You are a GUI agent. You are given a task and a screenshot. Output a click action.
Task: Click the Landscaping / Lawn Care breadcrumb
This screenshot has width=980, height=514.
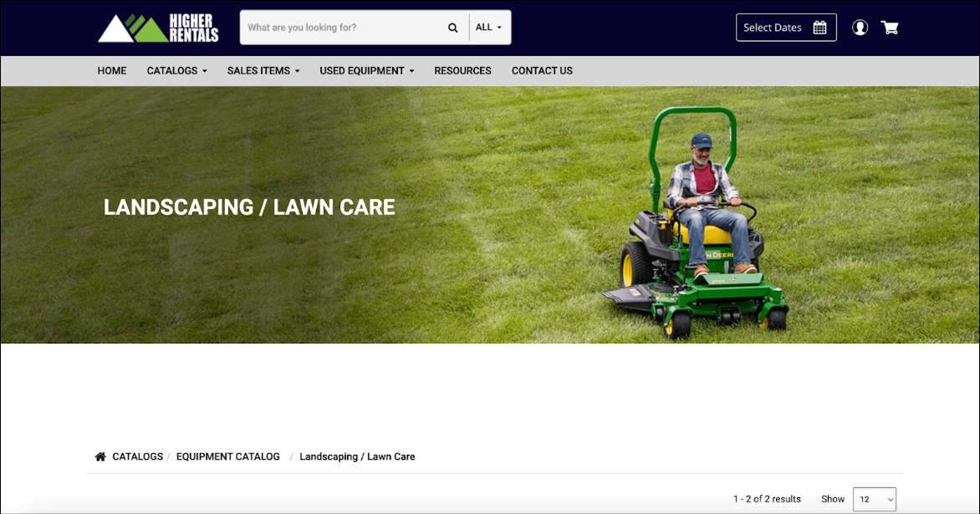pyautogui.click(x=357, y=456)
